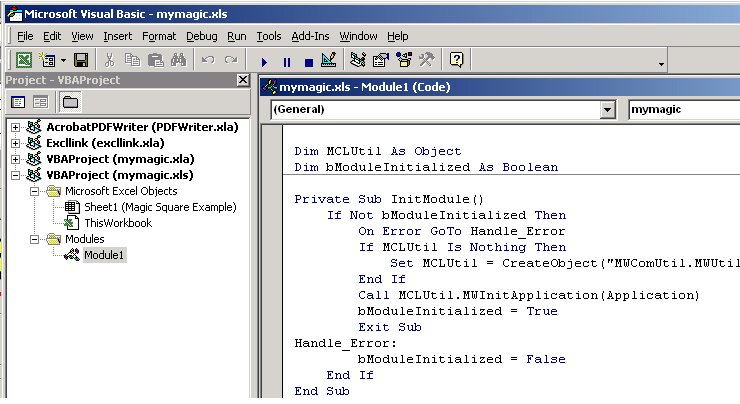Click the Visual Basic Help question icon

pyautogui.click(x=456, y=60)
